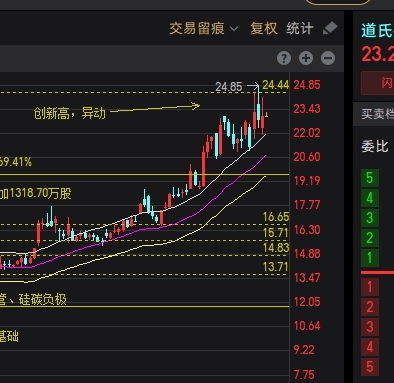
Task: Click the 创新高，异动 annotation text
Action: point(70,113)
